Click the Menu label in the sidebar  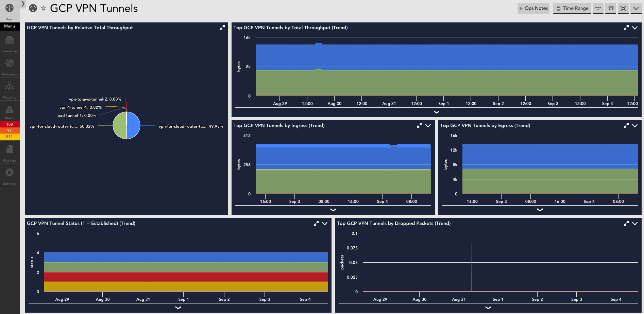pyautogui.click(x=10, y=26)
